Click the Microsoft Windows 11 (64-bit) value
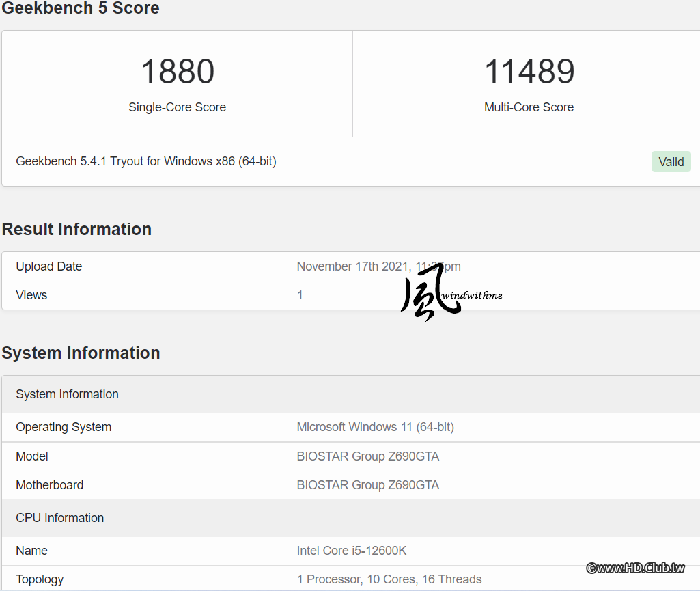The image size is (700, 591). 376,427
